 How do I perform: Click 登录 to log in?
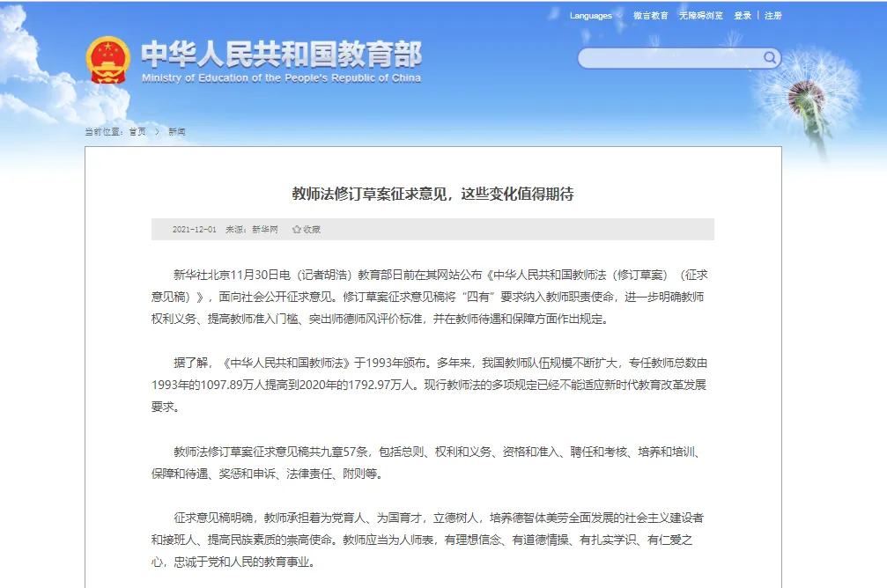(743, 16)
